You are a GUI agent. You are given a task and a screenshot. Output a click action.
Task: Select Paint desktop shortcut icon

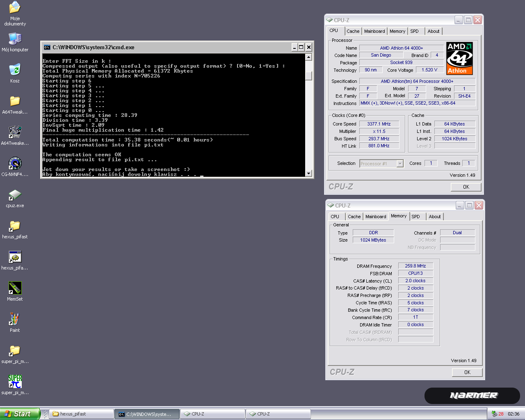click(x=15, y=319)
